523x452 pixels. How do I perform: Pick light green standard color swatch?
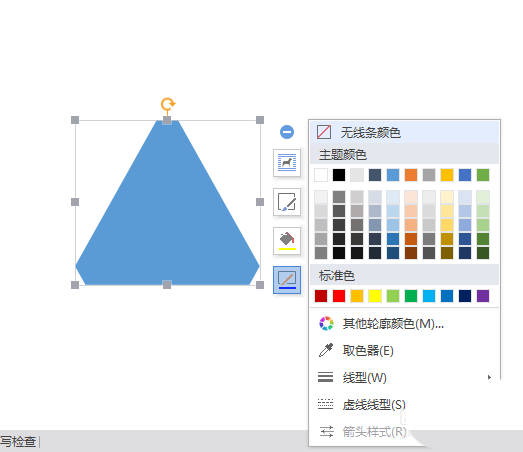click(x=393, y=296)
